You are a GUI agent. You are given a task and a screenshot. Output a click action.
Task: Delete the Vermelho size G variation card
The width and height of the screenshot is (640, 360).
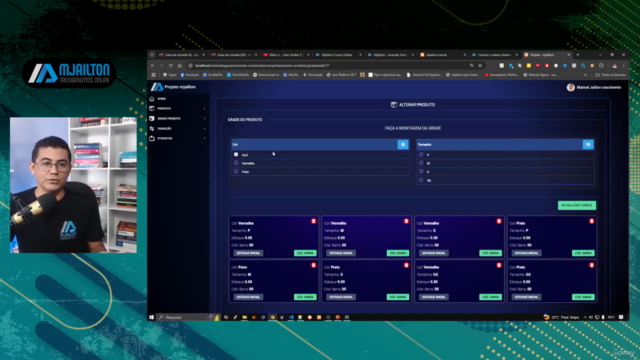pos(499,221)
